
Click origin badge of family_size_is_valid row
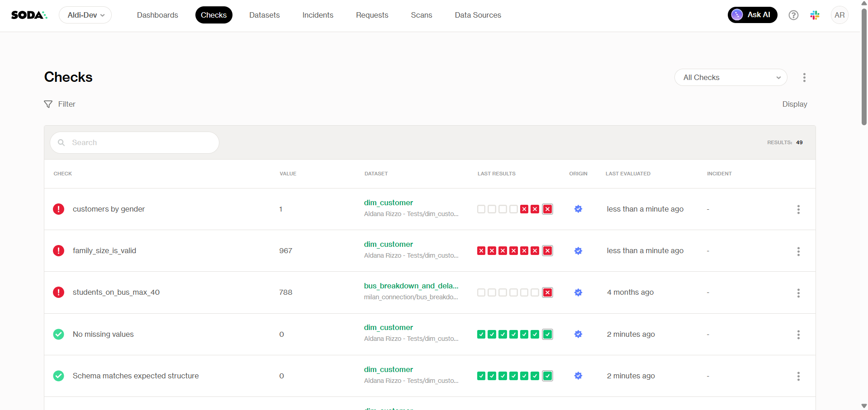click(578, 251)
